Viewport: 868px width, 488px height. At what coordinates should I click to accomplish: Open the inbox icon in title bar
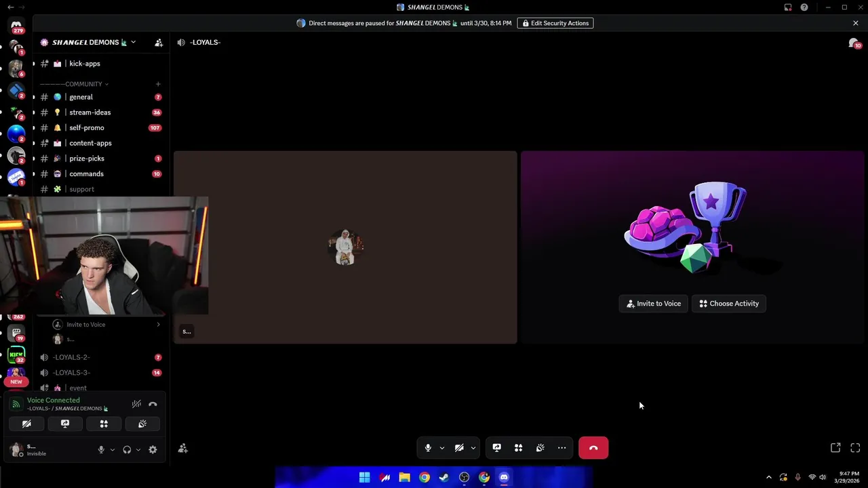[x=788, y=7]
